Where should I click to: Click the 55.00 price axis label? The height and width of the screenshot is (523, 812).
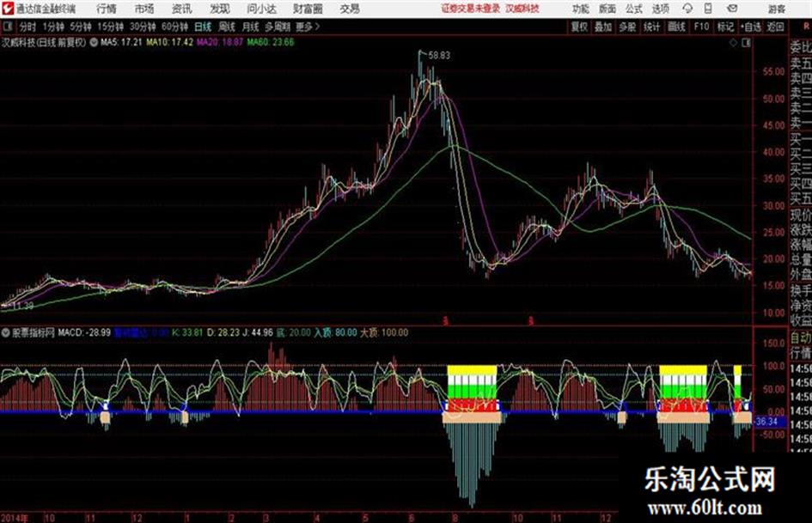click(773, 71)
